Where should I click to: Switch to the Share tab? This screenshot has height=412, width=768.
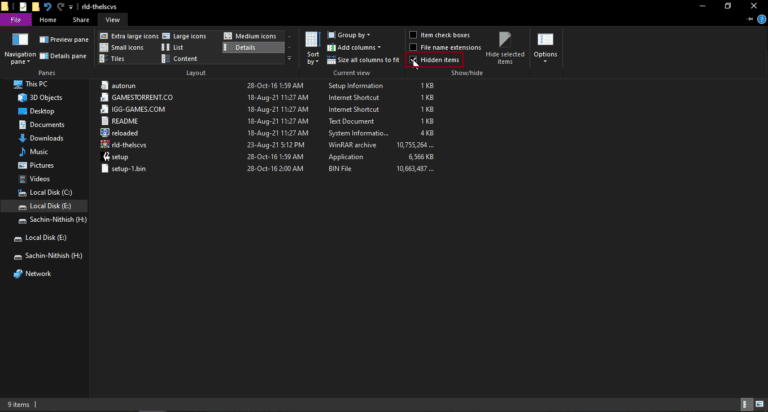click(x=81, y=20)
